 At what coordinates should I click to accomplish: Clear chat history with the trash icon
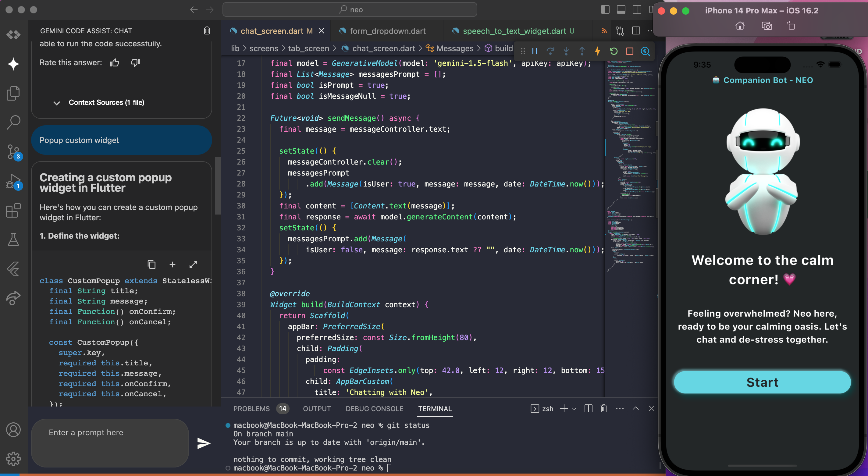[x=207, y=31]
